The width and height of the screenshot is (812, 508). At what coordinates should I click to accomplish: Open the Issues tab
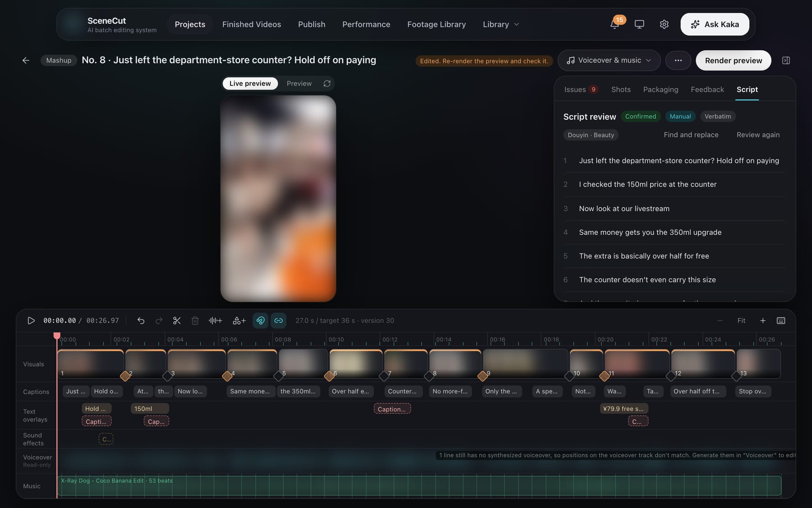click(x=581, y=89)
